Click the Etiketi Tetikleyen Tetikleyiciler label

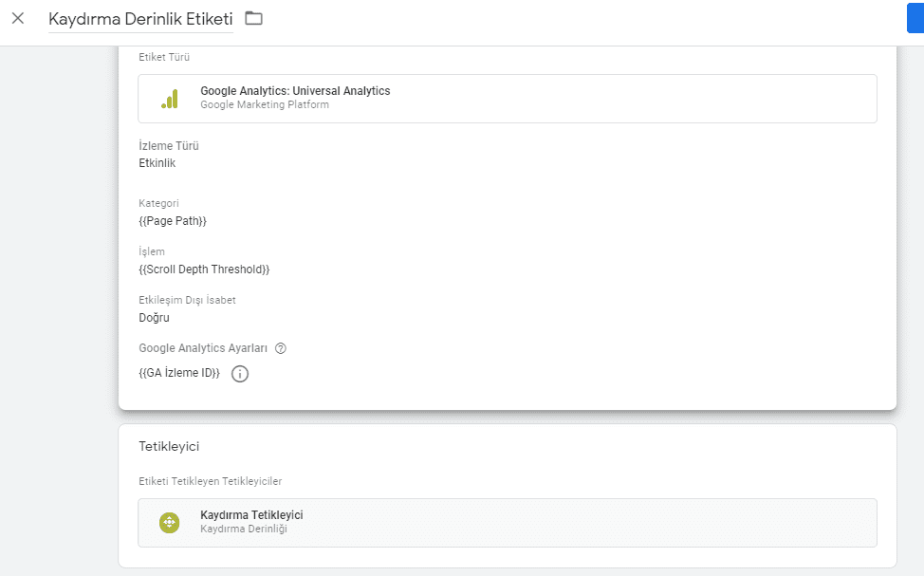[x=210, y=482]
